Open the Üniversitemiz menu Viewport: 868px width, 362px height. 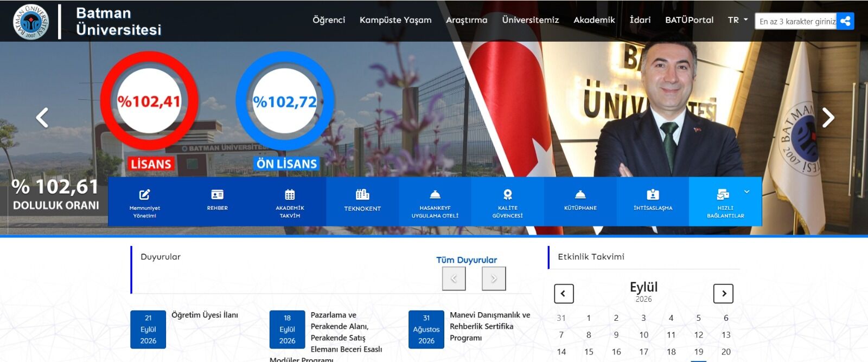[530, 20]
